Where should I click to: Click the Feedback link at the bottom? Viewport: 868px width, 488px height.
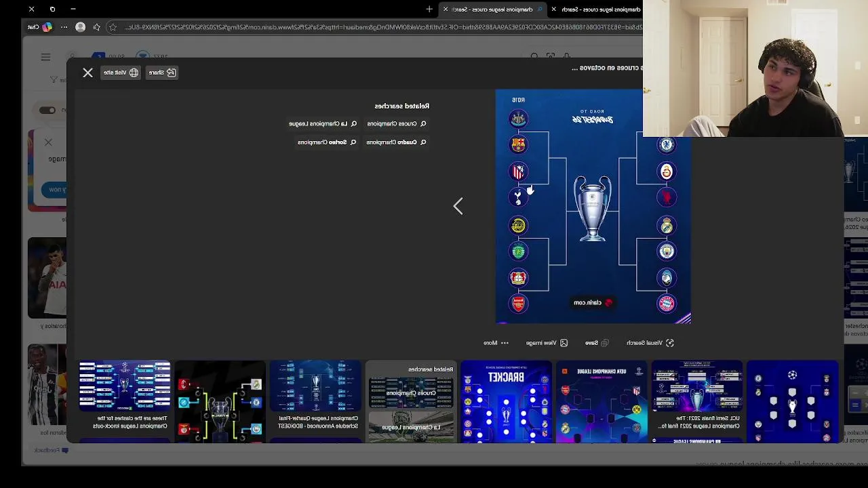(x=52, y=450)
